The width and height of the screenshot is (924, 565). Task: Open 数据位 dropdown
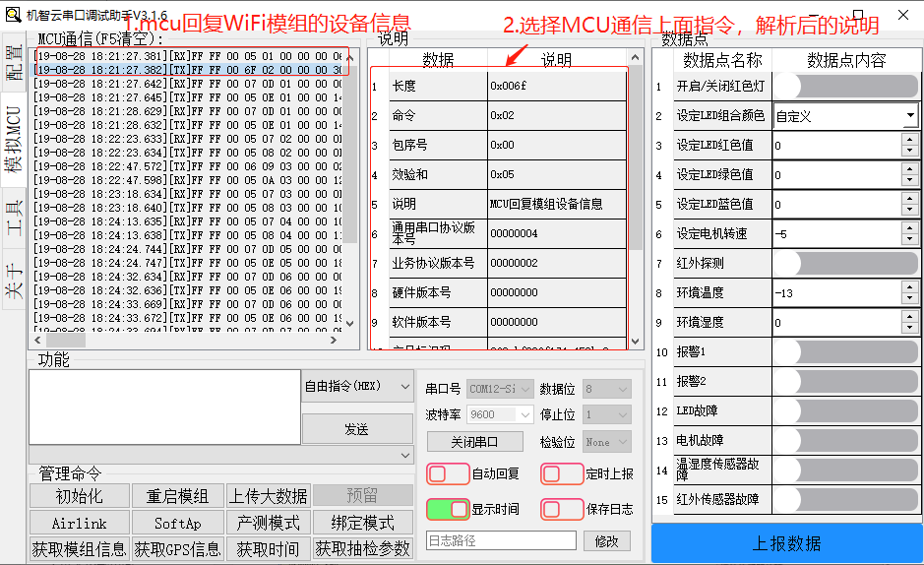[x=606, y=389]
